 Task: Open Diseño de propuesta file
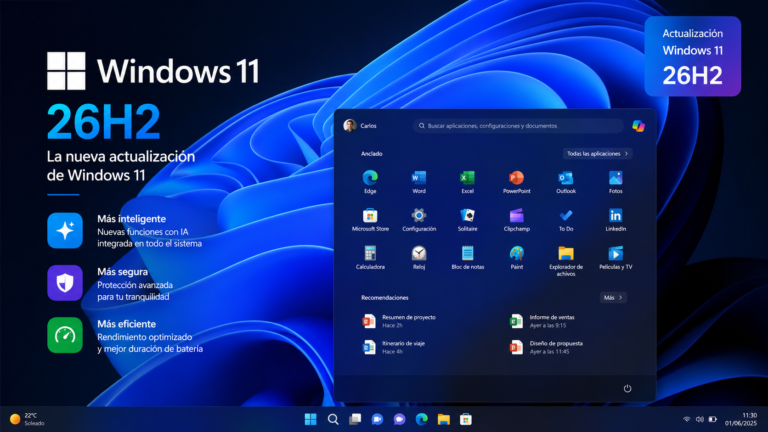coord(546,347)
